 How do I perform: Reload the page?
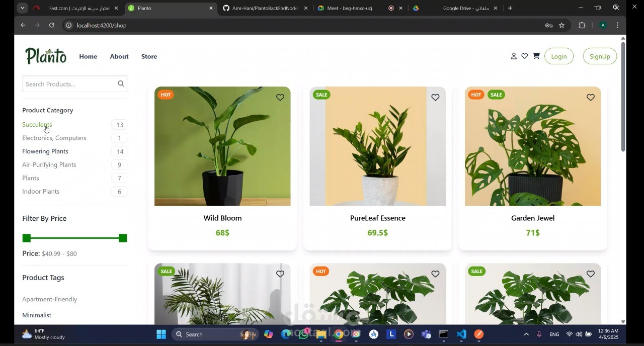coord(51,25)
